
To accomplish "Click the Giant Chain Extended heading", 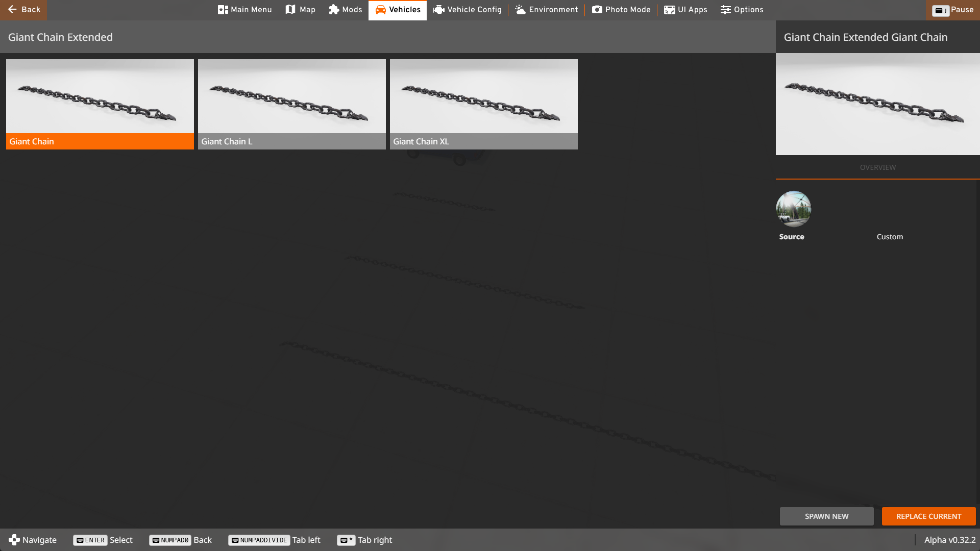I will pyautogui.click(x=60, y=37).
